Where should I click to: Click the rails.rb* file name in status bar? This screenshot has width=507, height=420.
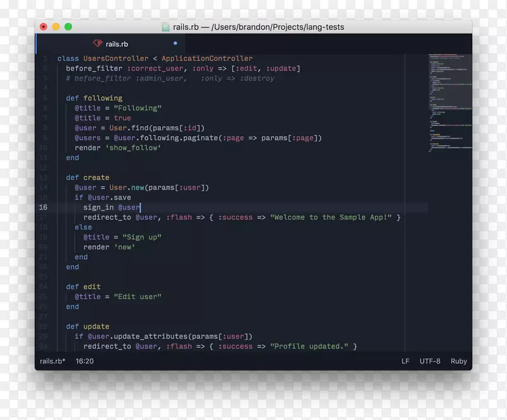point(52,361)
